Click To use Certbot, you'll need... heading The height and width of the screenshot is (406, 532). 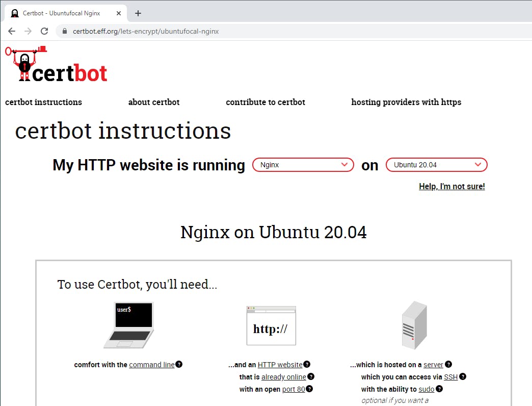point(137,284)
